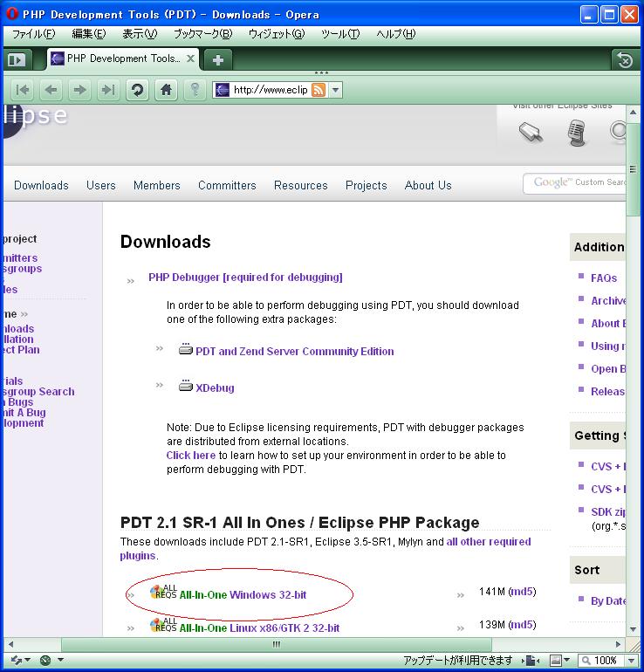Open a new tab with the plus button
The width and height of the screenshot is (644, 672).
(217, 60)
